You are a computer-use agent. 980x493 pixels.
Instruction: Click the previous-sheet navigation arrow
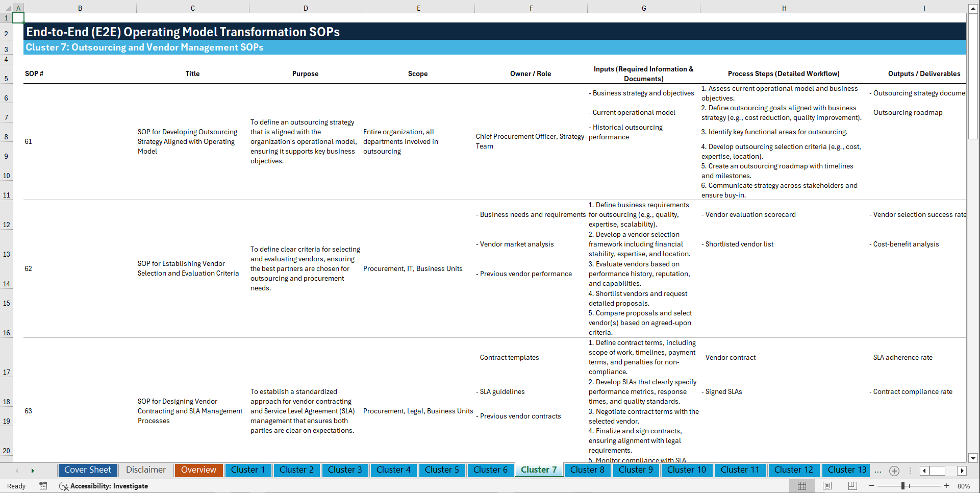(17, 471)
